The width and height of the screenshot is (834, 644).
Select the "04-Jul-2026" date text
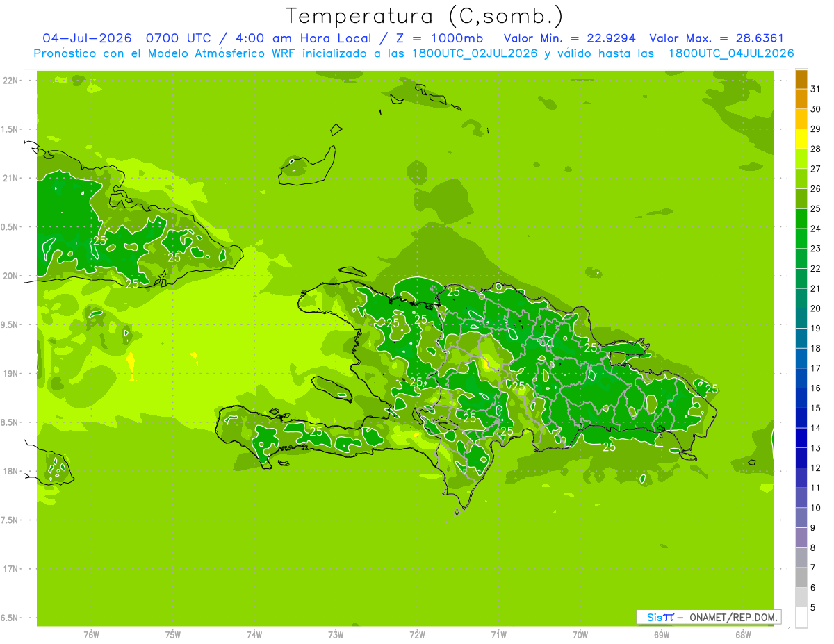(x=87, y=38)
